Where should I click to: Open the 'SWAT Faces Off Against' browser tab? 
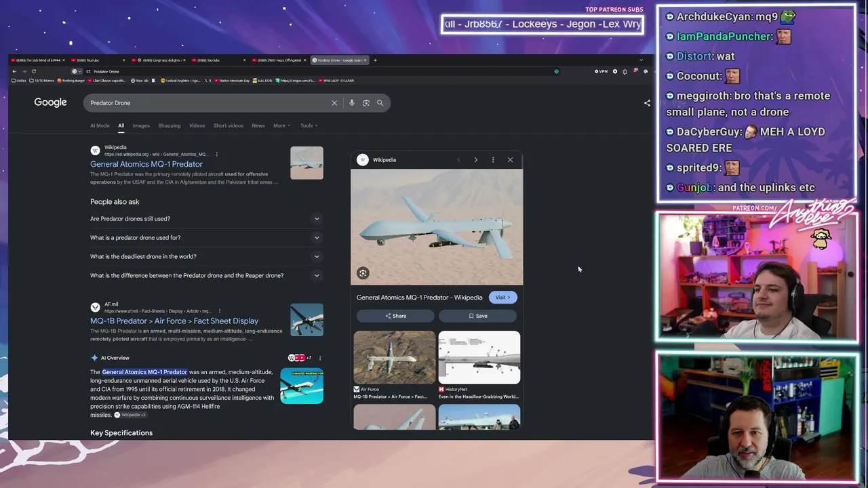coord(279,60)
